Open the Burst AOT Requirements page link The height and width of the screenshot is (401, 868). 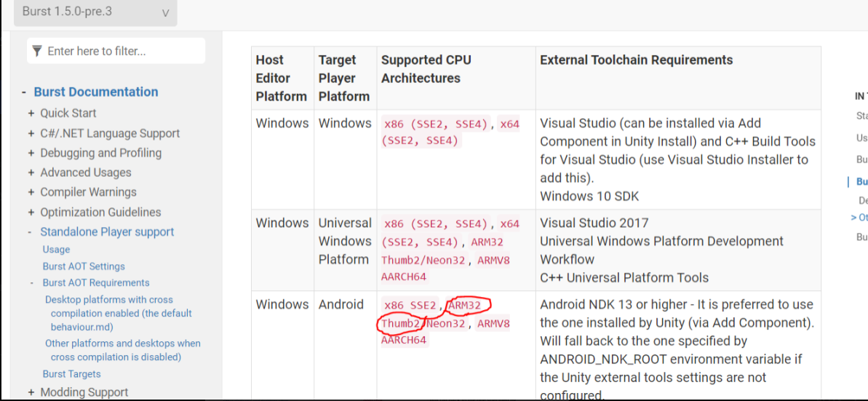click(96, 283)
